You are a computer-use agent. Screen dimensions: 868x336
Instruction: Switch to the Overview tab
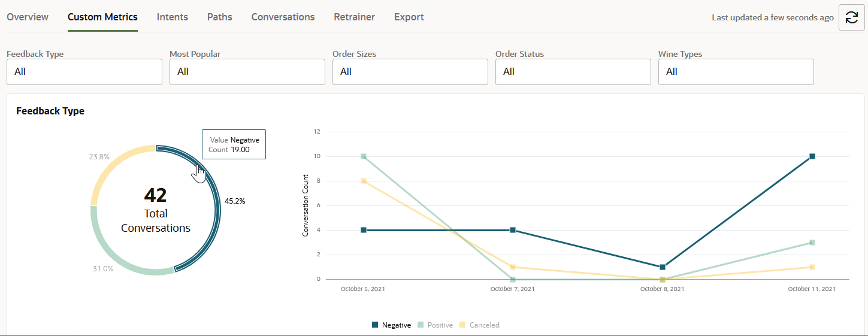[28, 17]
